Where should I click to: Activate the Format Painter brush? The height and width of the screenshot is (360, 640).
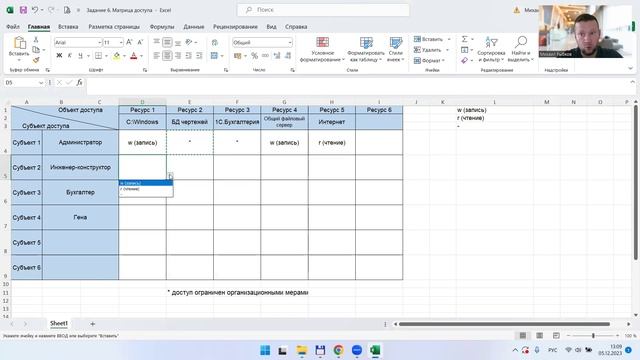pos(36,60)
